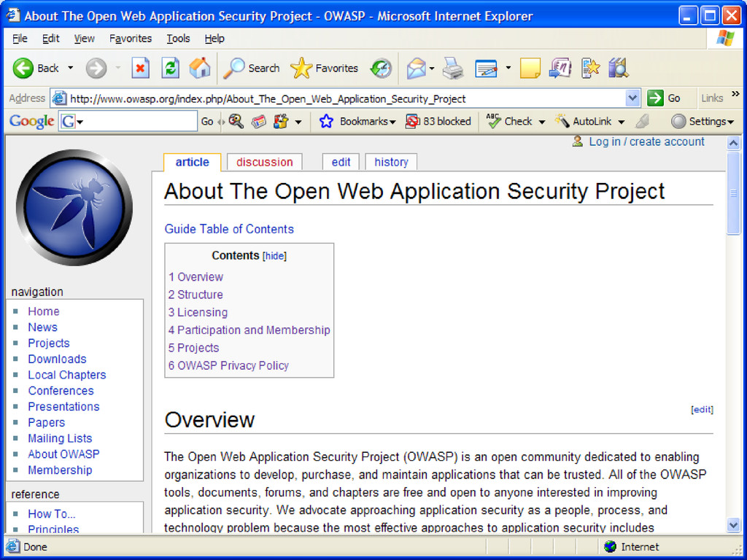Open the Edit icon dropdown arrow

click(508, 68)
